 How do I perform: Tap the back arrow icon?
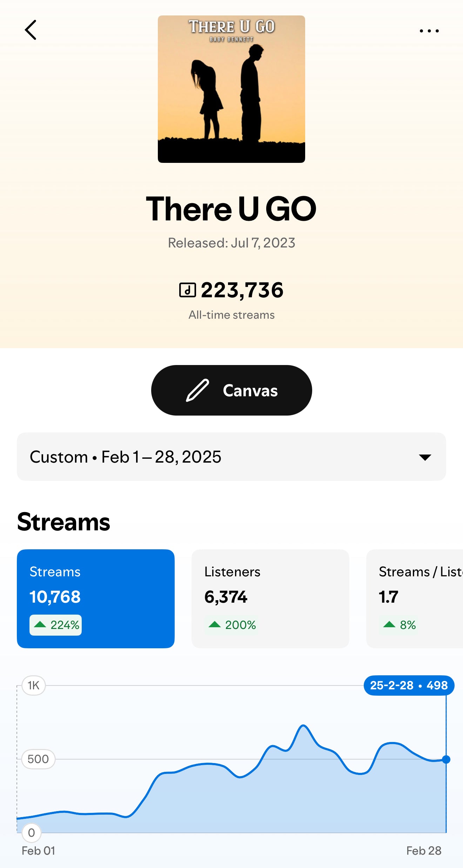click(31, 30)
